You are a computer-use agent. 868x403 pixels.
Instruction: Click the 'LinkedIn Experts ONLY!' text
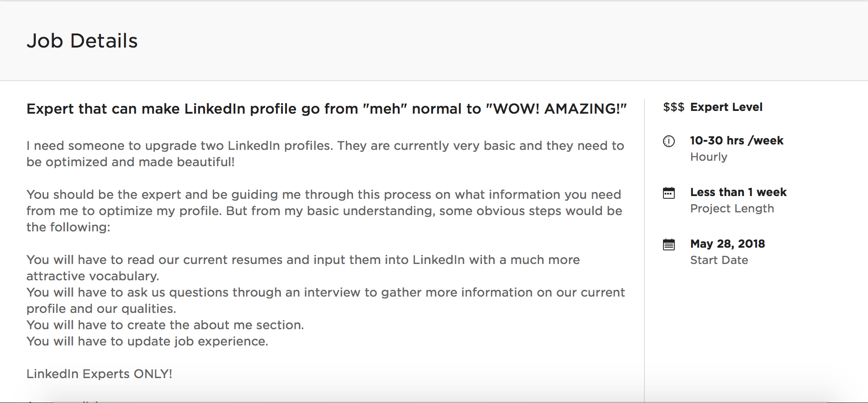[x=99, y=374]
